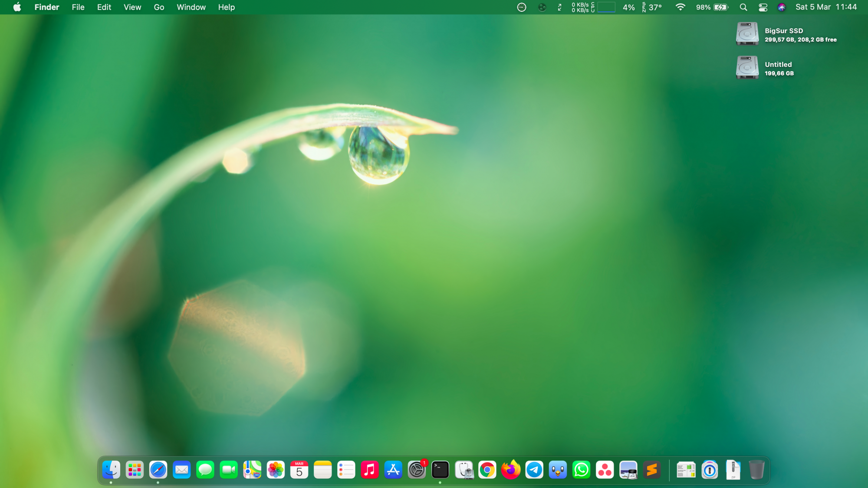Open Telegram from the Dock
The width and height of the screenshot is (868, 488).
pyautogui.click(x=534, y=470)
